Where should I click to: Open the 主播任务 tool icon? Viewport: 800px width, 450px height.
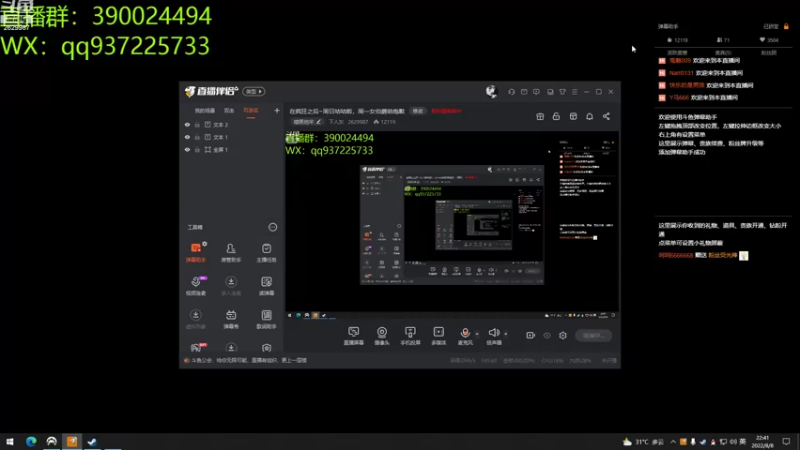(266, 253)
